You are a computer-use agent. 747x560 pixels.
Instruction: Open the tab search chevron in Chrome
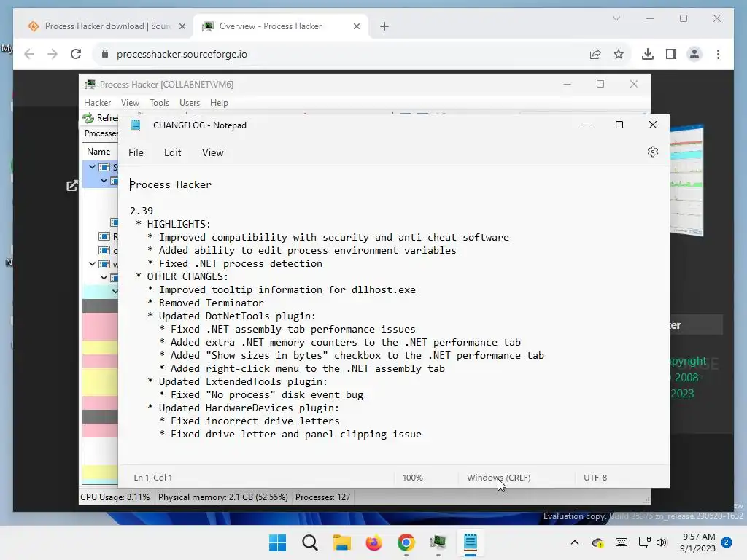click(x=616, y=18)
